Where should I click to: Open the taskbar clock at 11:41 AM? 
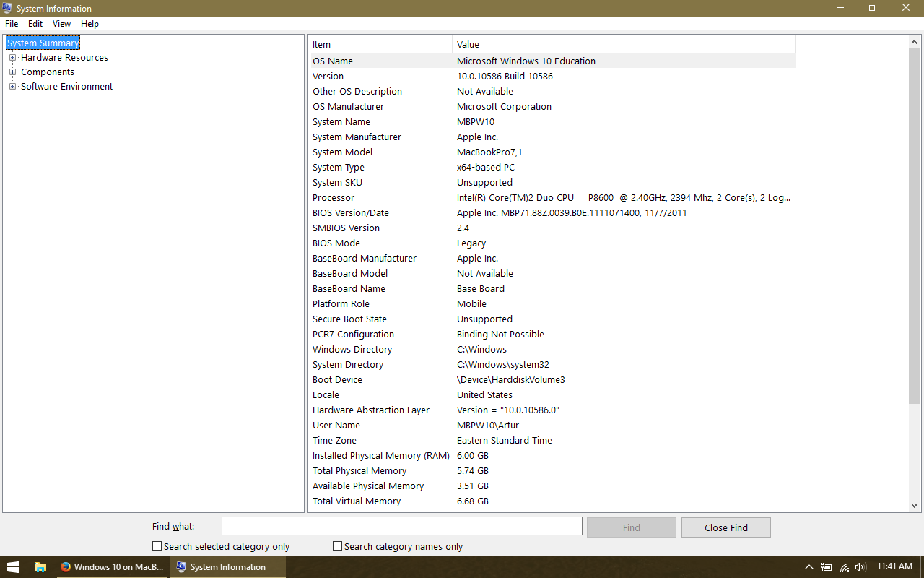[x=894, y=567]
